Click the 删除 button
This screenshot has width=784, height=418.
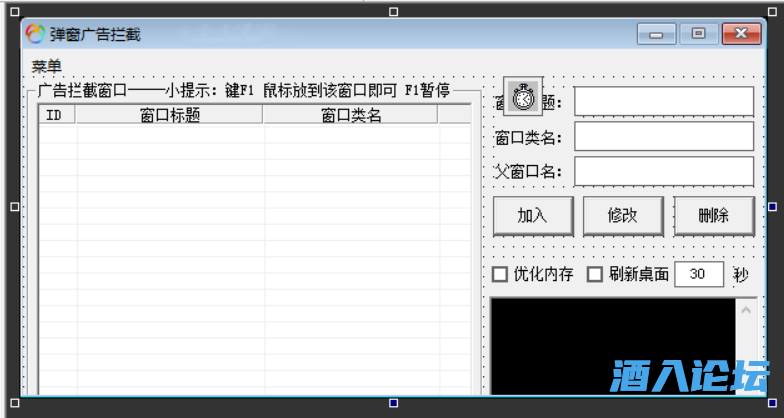pos(714,216)
